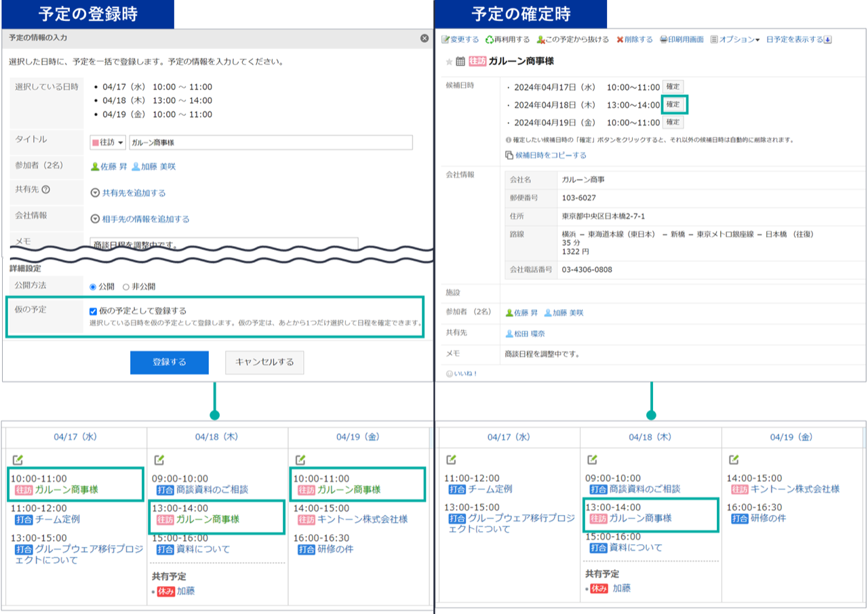Click 04/18（木） header in left calendar
868x614 pixels.
217,437
